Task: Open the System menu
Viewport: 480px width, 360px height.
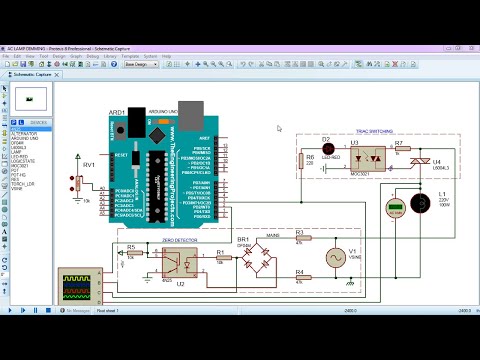Action: pos(150,56)
